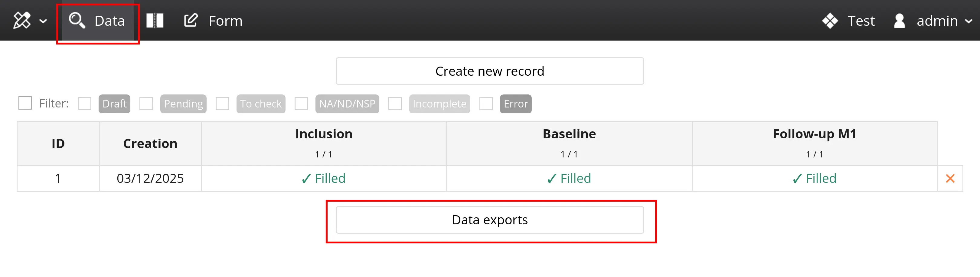Open Follow-up M1 Filled cell of record 1

(814, 178)
